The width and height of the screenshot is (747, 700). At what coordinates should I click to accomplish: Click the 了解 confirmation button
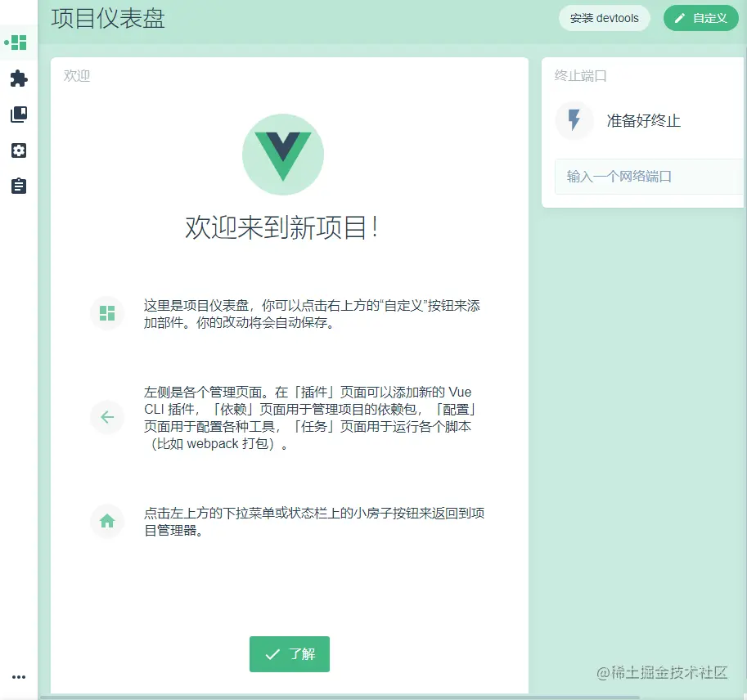(289, 654)
